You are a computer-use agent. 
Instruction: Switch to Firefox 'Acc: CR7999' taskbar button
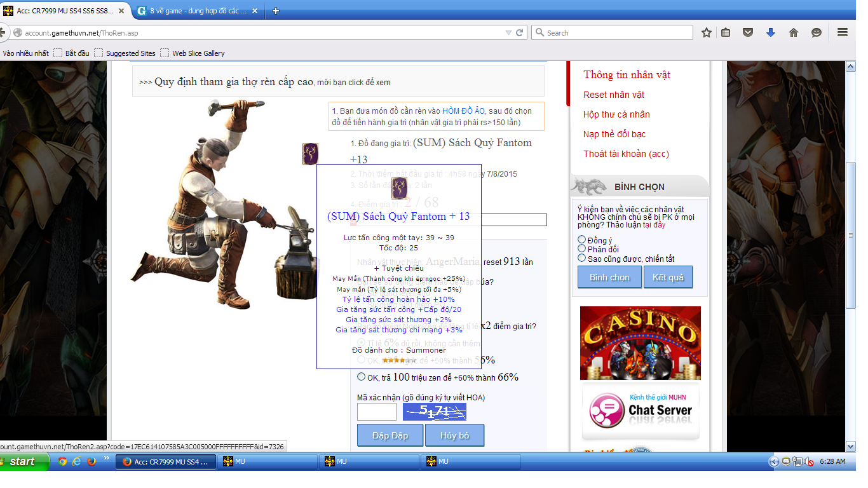[x=166, y=462]
